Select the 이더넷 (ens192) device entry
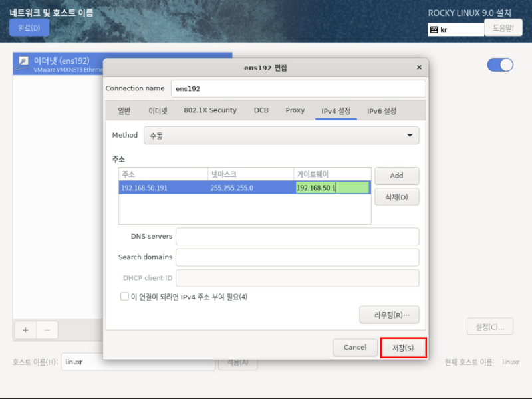Viewport: 532px width, 399px height. pyautogui.click(x=58, y=64)
